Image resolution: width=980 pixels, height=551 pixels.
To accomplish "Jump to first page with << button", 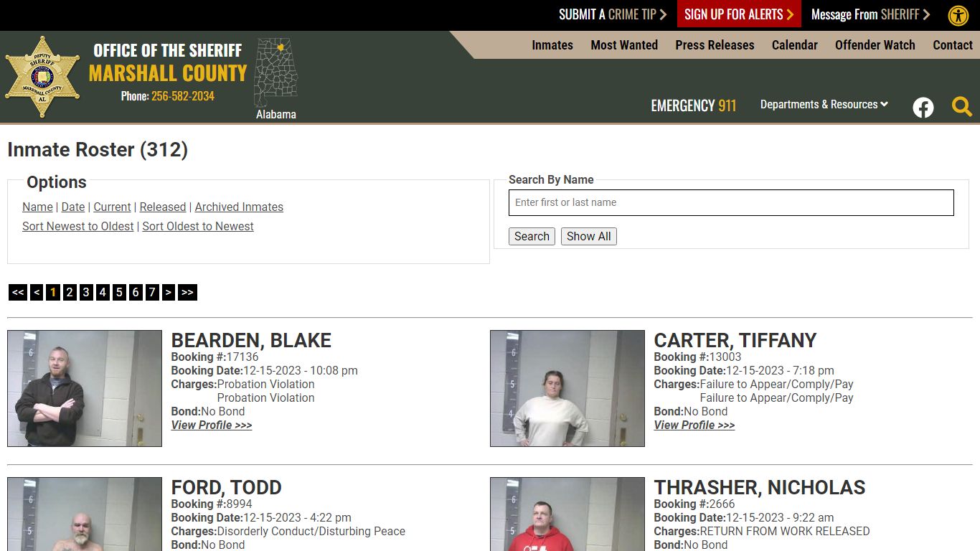I will [x=18, y=292].
